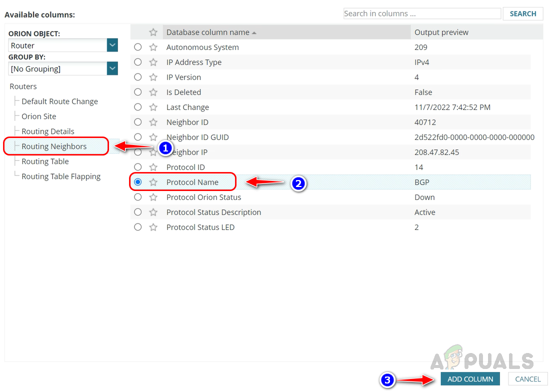Select Orion Site in the tree
This screenshot has width=554, height=392.
click(39, 116)
